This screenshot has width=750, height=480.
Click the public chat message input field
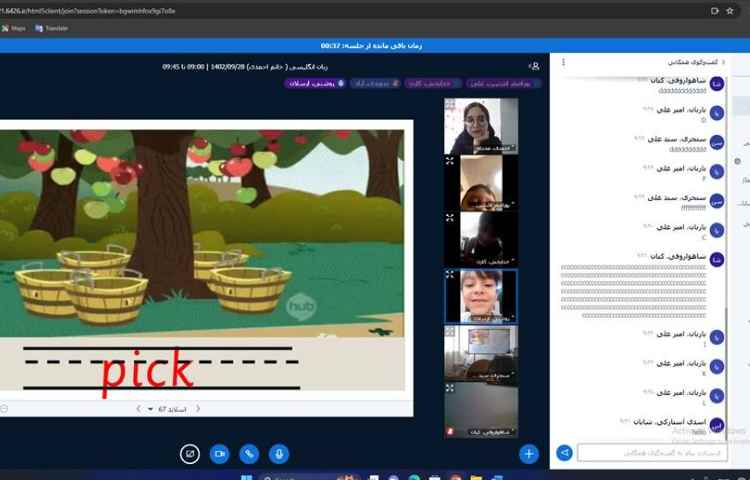pos(650,453)
